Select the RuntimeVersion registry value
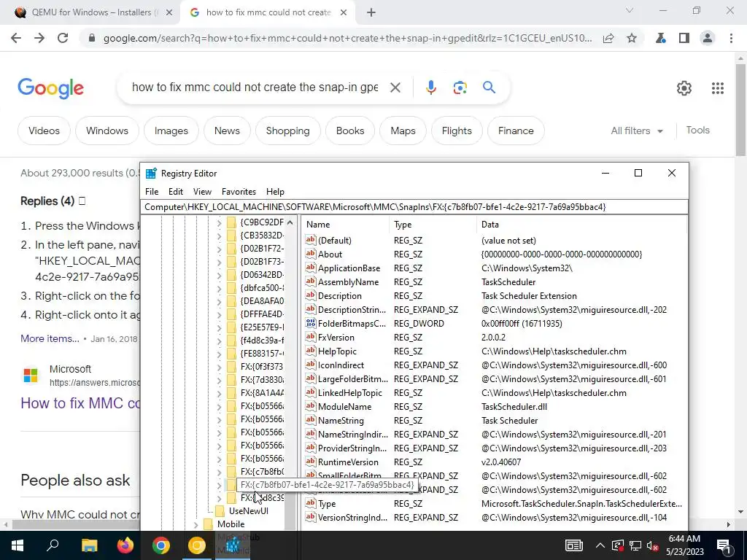 (348, 462)
